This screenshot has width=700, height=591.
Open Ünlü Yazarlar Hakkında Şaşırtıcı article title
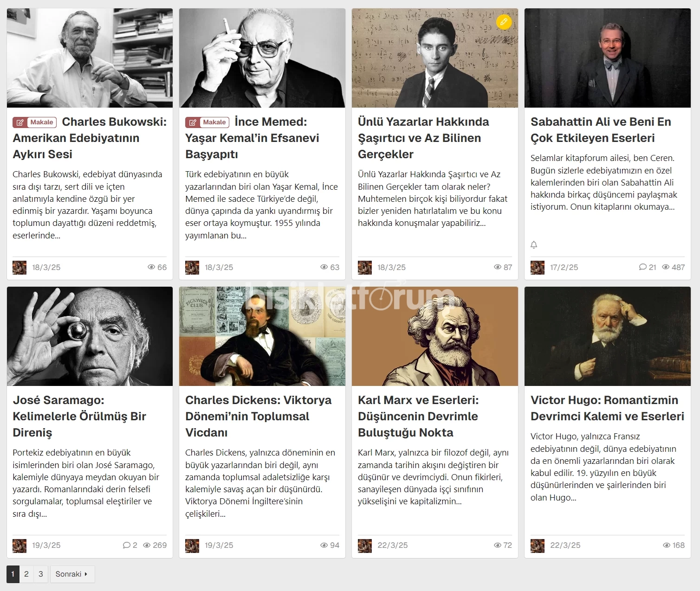coord(423,138)
